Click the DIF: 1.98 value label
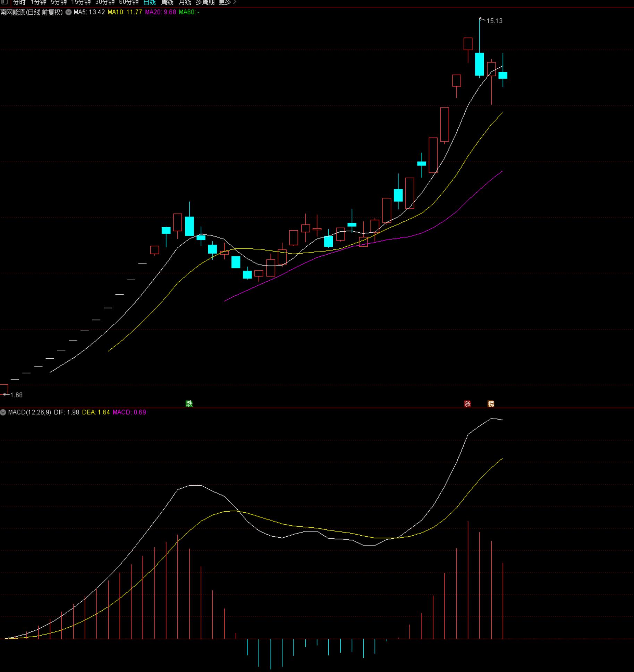634x672 pixels. coord(67,412)
